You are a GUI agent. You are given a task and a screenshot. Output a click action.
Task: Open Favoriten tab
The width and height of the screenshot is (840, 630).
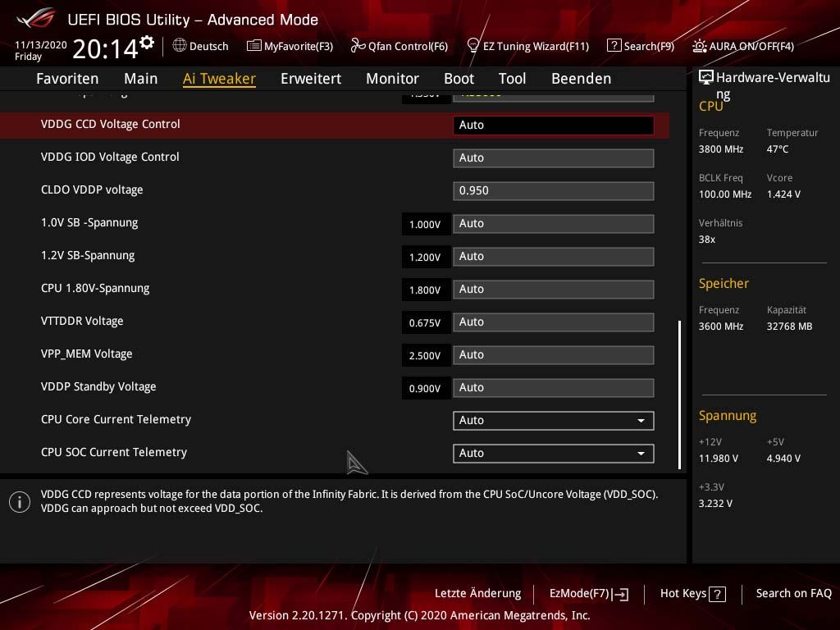(67, 79)
